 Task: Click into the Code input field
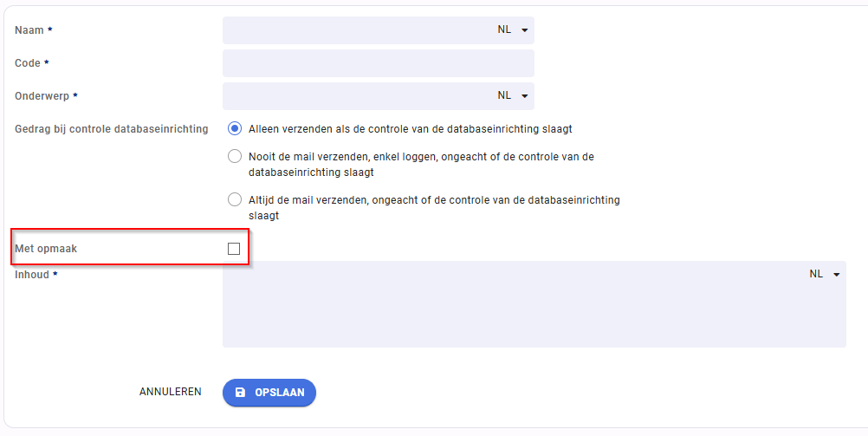378,63
